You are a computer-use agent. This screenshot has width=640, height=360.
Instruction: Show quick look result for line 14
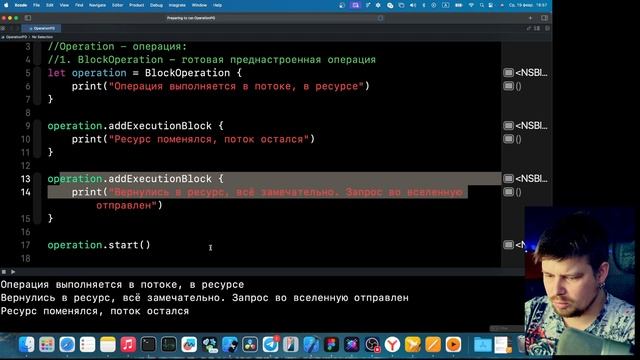coord(508,192)
